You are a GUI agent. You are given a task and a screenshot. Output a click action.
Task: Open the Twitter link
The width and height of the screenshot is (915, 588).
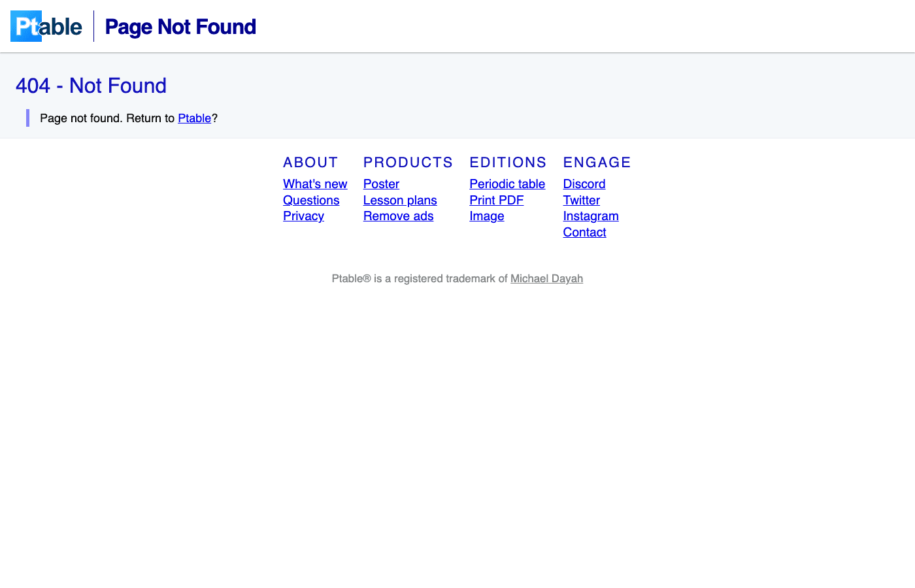point(581,201)
